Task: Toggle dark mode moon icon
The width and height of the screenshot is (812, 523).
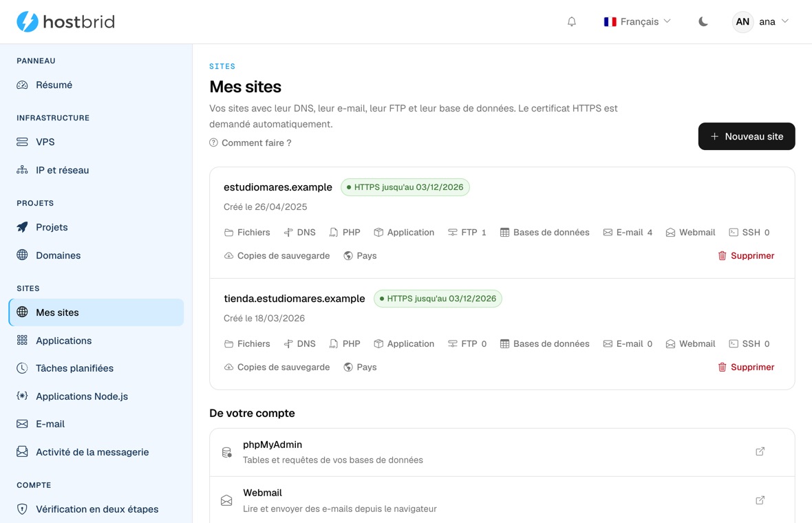Action: point(703,22)
